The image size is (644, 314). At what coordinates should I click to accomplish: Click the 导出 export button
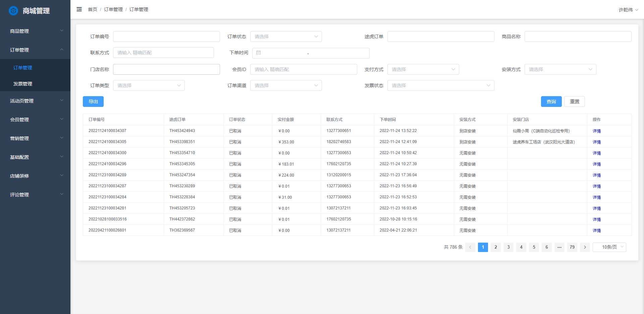pyautogui.click(x=93, y=102)
